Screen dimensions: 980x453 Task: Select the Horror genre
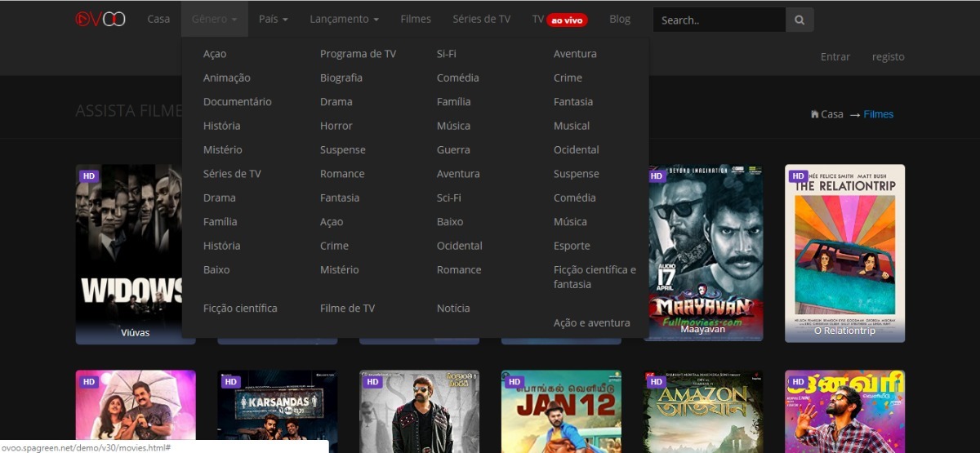pos(336,126)
